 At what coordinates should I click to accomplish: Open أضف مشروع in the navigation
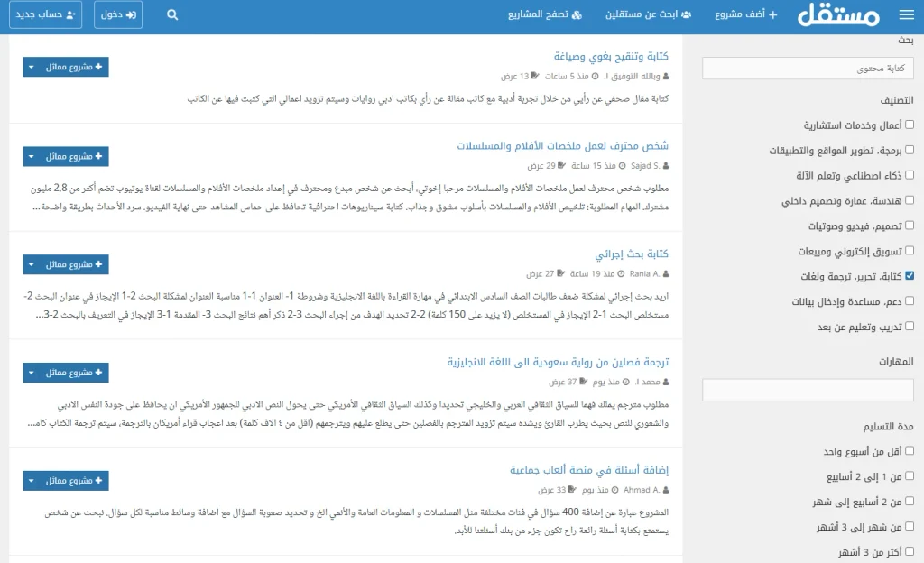tap(746, 14)
